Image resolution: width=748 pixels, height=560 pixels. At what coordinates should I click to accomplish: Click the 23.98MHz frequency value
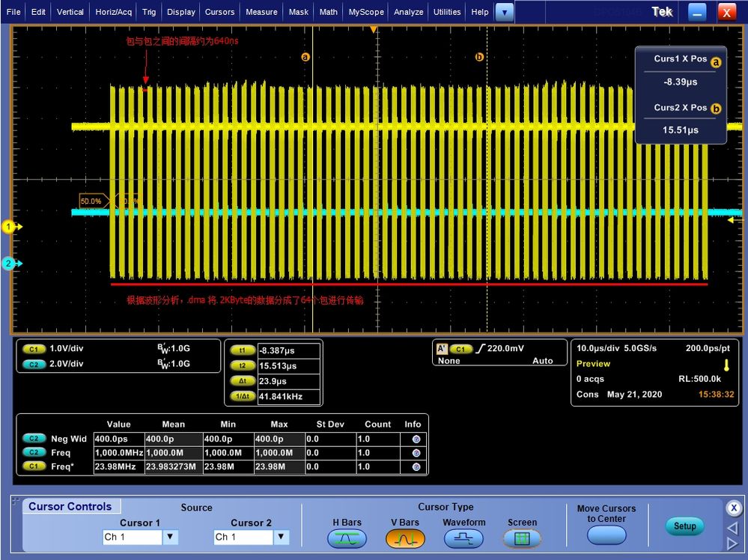(119, 466)
